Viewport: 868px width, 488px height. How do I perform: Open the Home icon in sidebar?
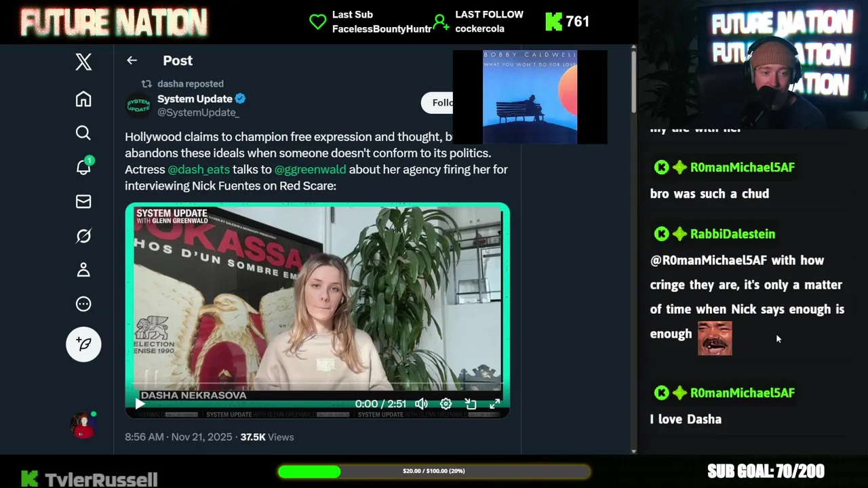83,99
